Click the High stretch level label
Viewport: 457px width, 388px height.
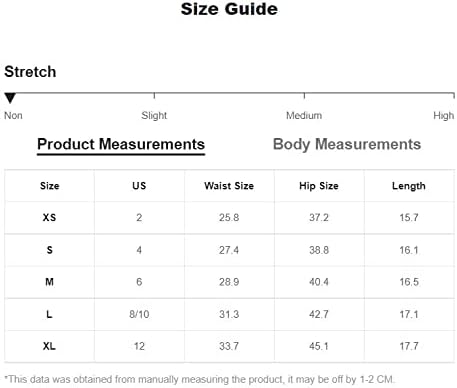click(443, 116)
